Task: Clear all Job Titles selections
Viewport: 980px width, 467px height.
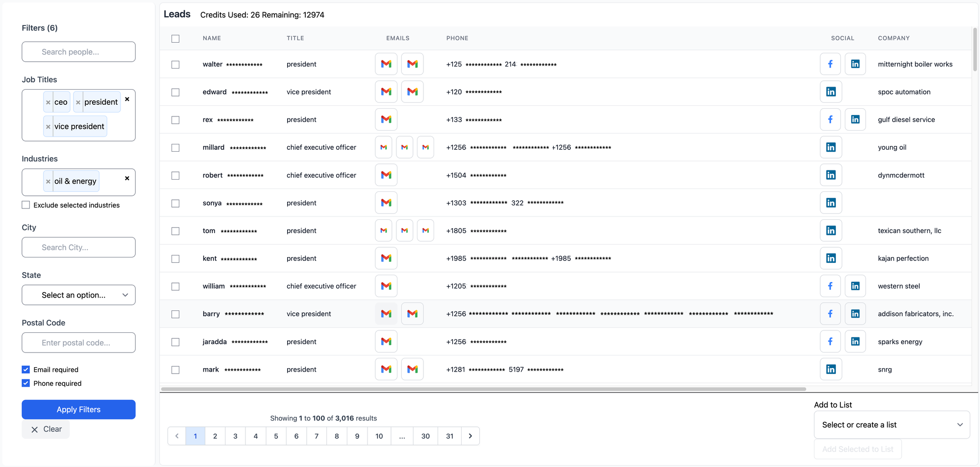Action: 127,99
